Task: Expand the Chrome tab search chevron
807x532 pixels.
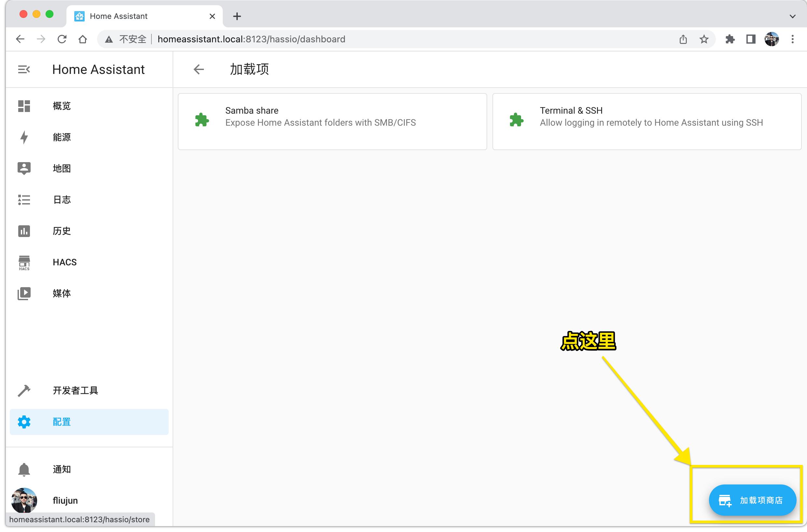Action: tap(792, 16)
